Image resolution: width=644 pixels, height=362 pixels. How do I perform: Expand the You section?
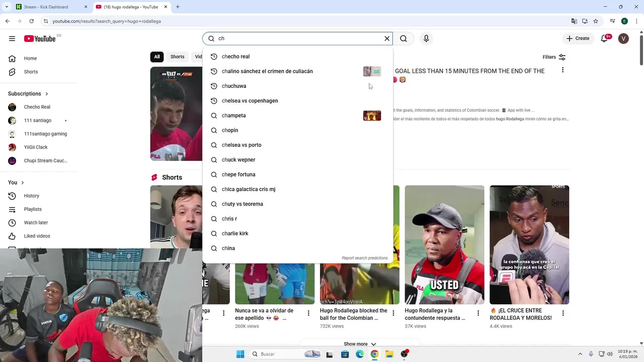(16, 183)
